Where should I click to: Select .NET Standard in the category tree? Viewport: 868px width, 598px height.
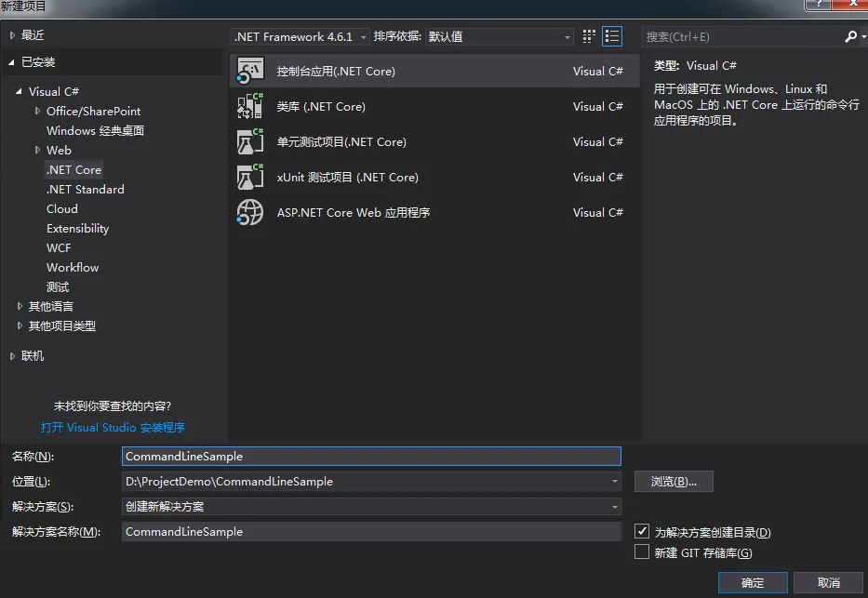coord(85,190)
